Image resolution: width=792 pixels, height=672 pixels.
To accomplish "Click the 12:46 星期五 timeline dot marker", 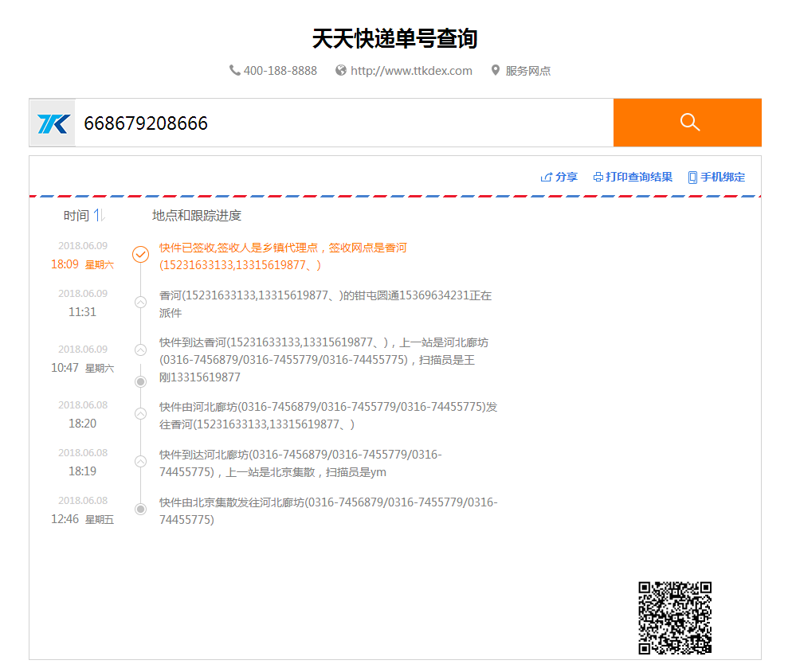I will click(x=140, y=510).
